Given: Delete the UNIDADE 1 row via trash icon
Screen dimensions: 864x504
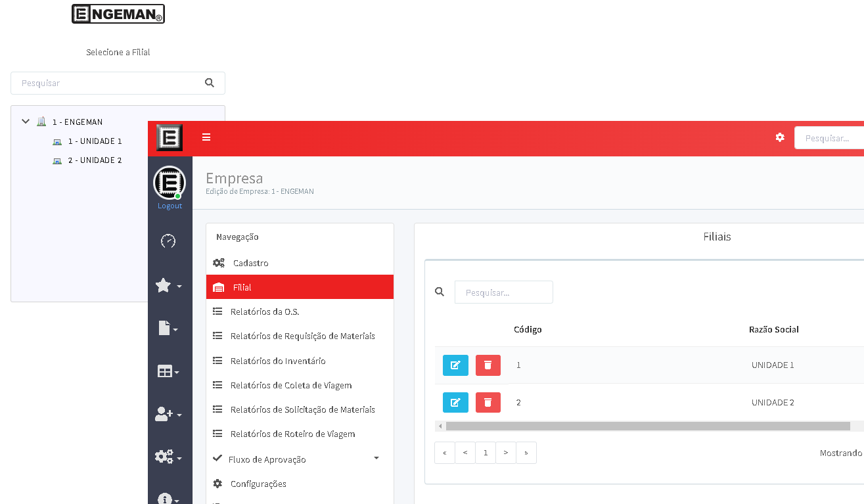Looking at the screenshot, I should (488, 365).
